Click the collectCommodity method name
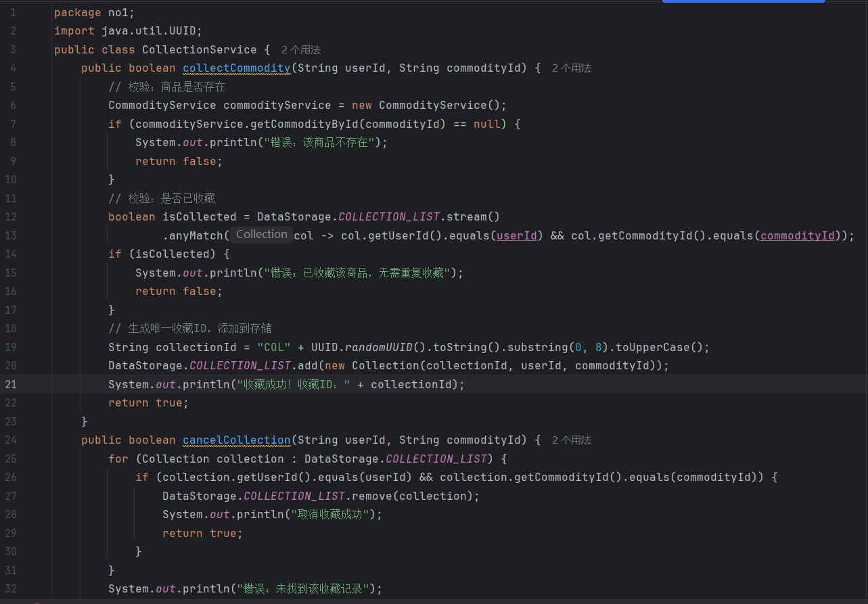The height and width of the screenshot is (604, 868). [x=237, y=68]
